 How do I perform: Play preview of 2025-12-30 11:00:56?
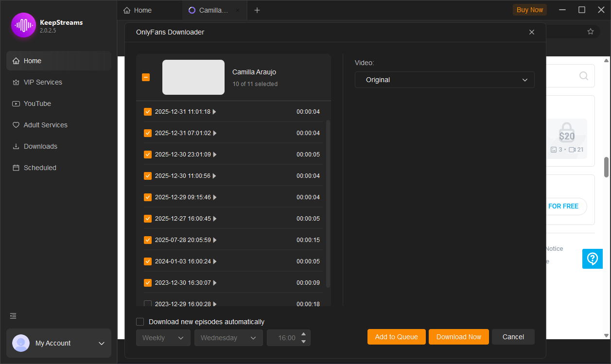pos(214,176)
